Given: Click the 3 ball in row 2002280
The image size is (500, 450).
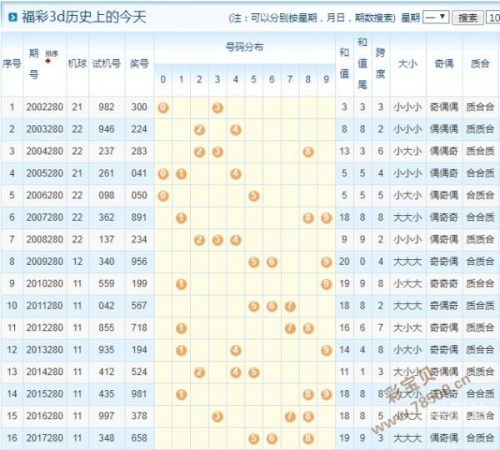Looking at the screenshot, I should pos(217,108).
